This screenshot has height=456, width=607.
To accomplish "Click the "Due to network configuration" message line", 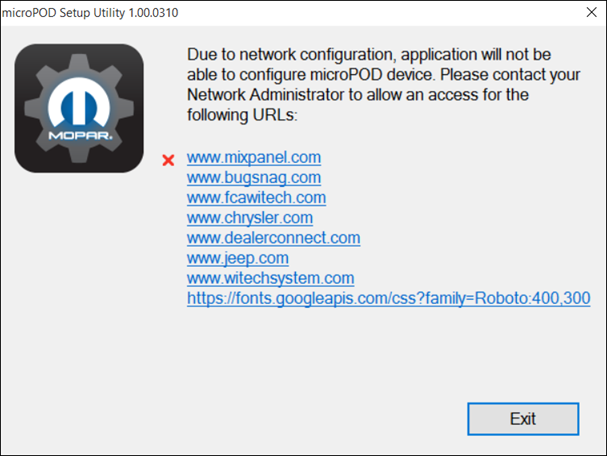I will [368, 52].
